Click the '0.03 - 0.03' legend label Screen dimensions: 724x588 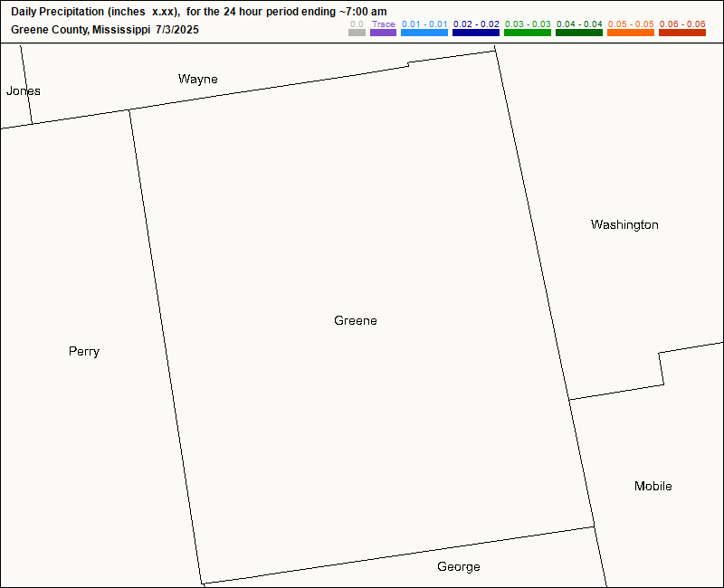pos(528,24)
